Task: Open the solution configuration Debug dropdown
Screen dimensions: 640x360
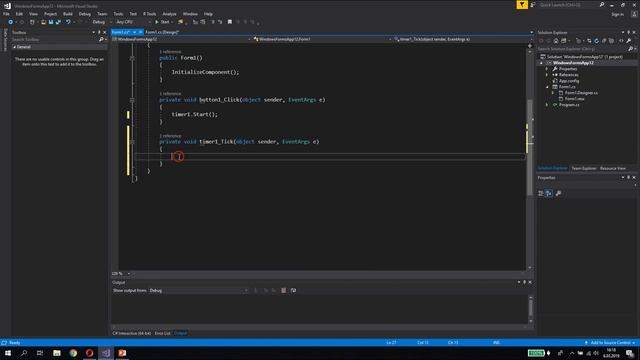Action: coord(101,22)
